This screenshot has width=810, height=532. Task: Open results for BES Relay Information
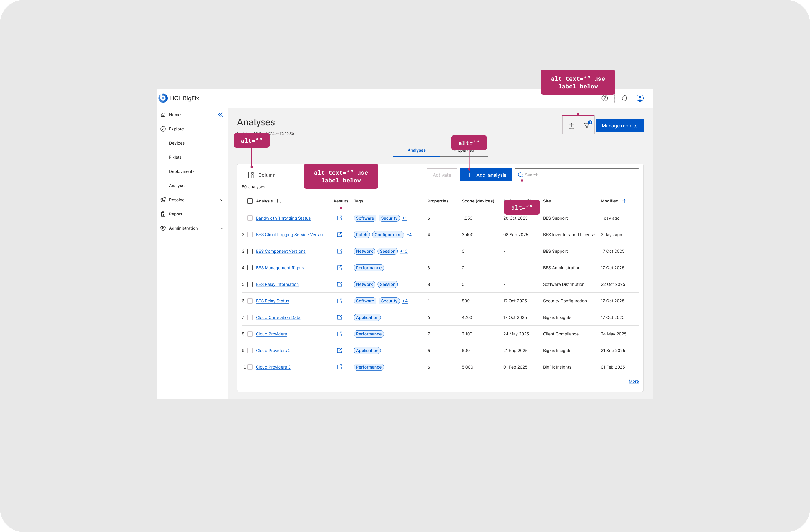339,284
